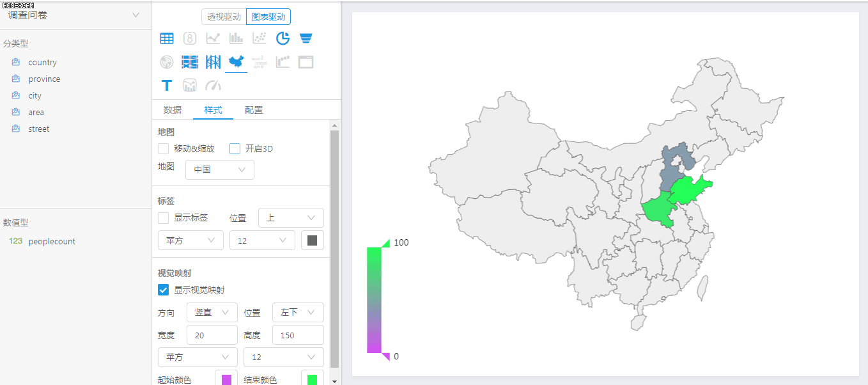This screenshot has height=385, width=868.
Task: Open the label 位置 上 dropdown
Action: click(x=291, y=218)
